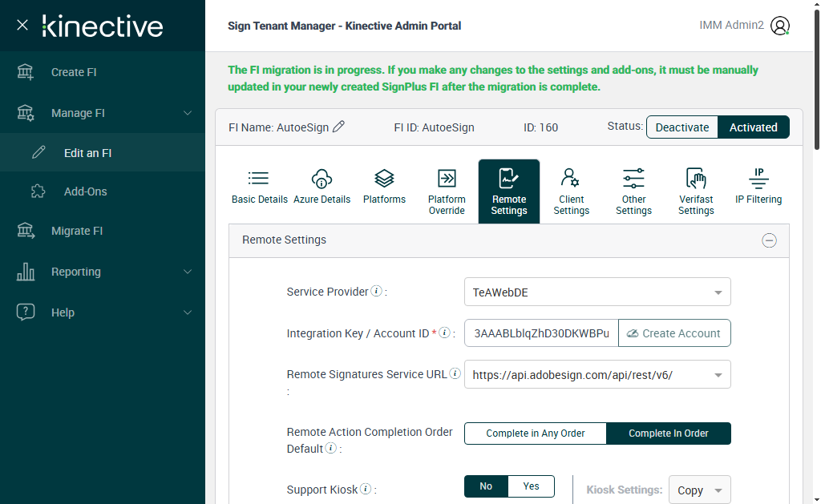Set Support Kiosk to Yes

point(531,486)
